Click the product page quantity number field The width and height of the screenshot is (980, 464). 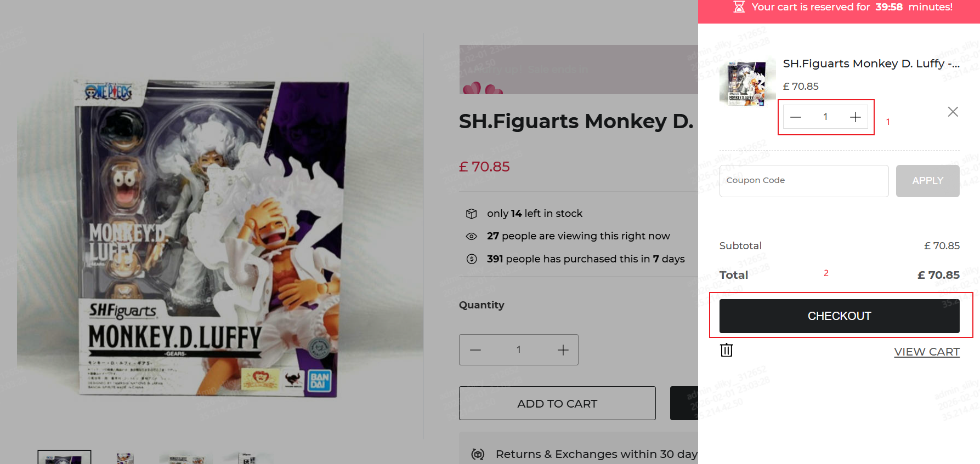point(518,350)
